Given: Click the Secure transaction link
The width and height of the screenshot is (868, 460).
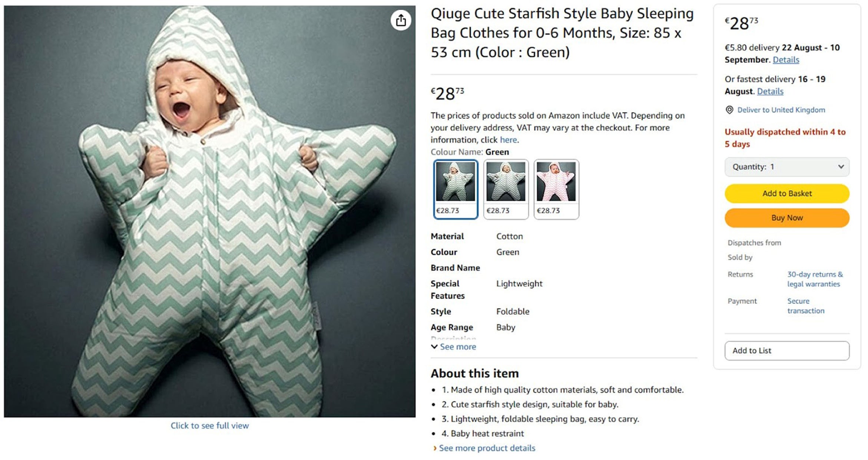Looking at the screenshot, I should click(805, 306).
